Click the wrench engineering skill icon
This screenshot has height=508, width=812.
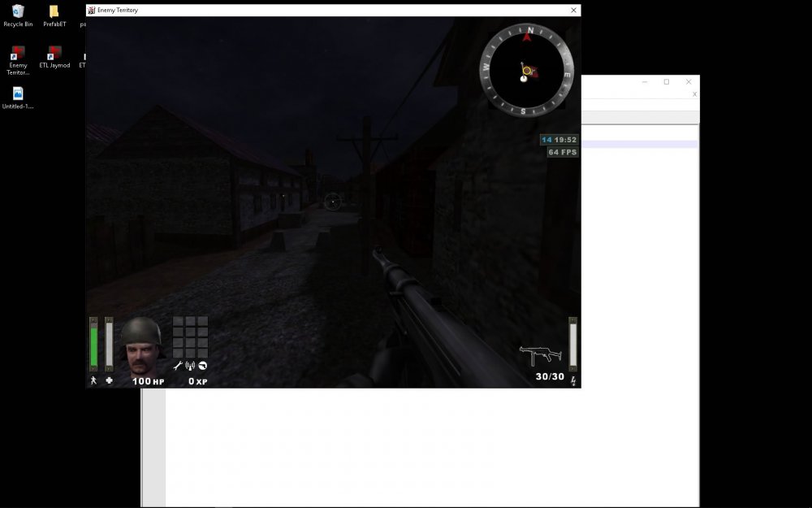pyautogui.click(x=178, y=366)
